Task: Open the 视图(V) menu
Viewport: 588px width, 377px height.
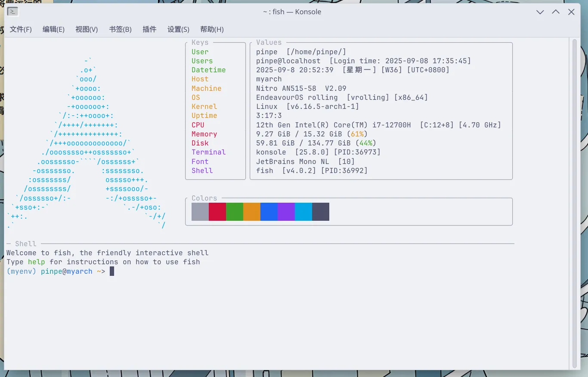Action: pos(87,29)
